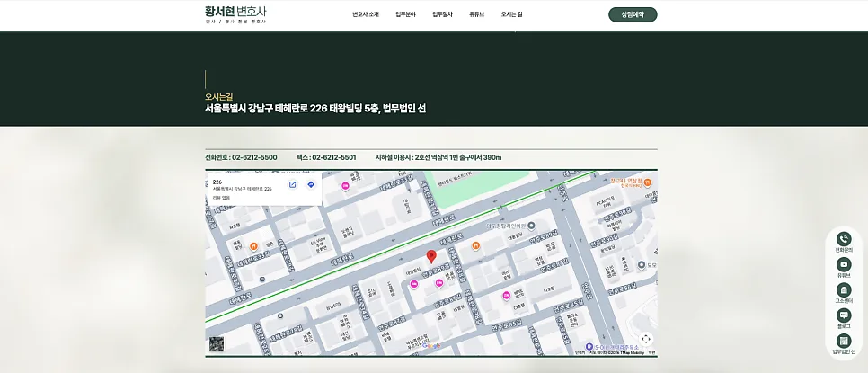The height and width of the screenshot is (373, 868).
Task: Click the blue directions icon in the map card
Action: (x=311, y=185)
